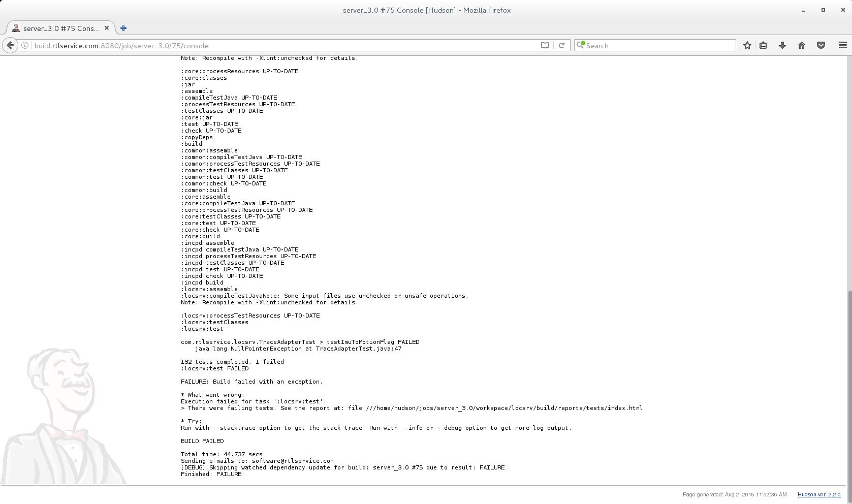Click the test report file path index.html
Screen dimensions: 852x504
495,408
